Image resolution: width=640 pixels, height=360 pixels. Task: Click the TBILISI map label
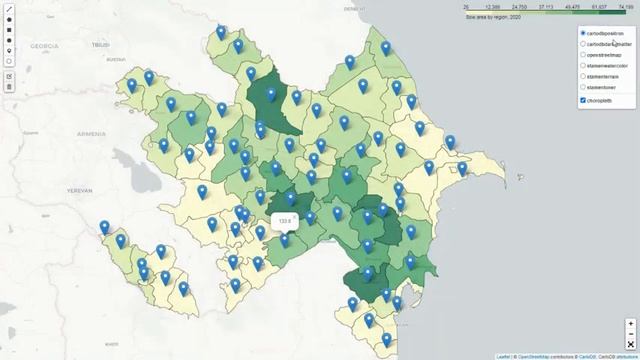click(101, 45)
